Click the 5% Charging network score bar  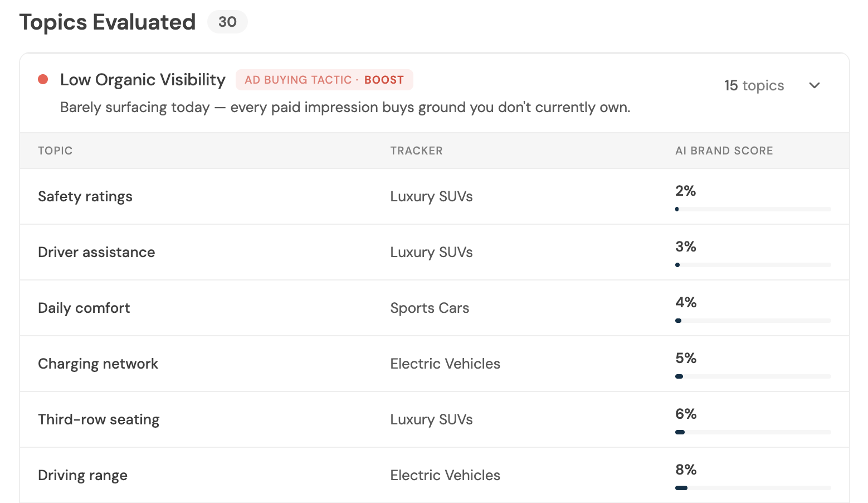point(753,376)
